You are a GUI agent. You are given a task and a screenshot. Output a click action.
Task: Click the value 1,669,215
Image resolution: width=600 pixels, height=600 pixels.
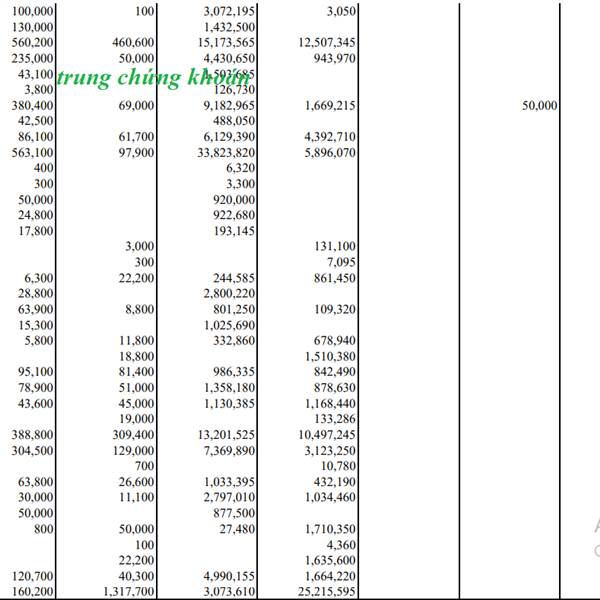coord(330,106)
